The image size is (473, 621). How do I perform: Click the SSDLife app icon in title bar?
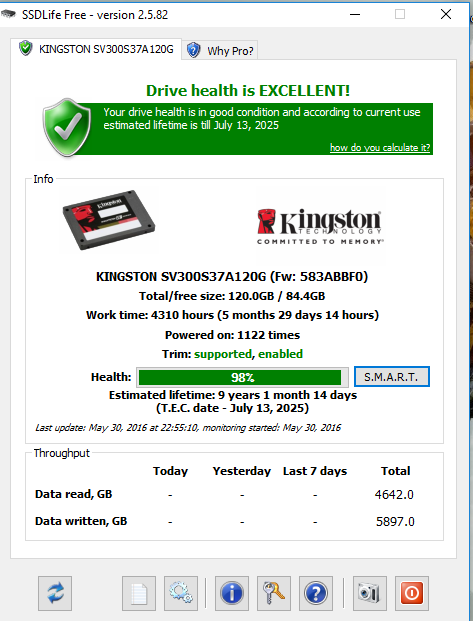(8, 15)
